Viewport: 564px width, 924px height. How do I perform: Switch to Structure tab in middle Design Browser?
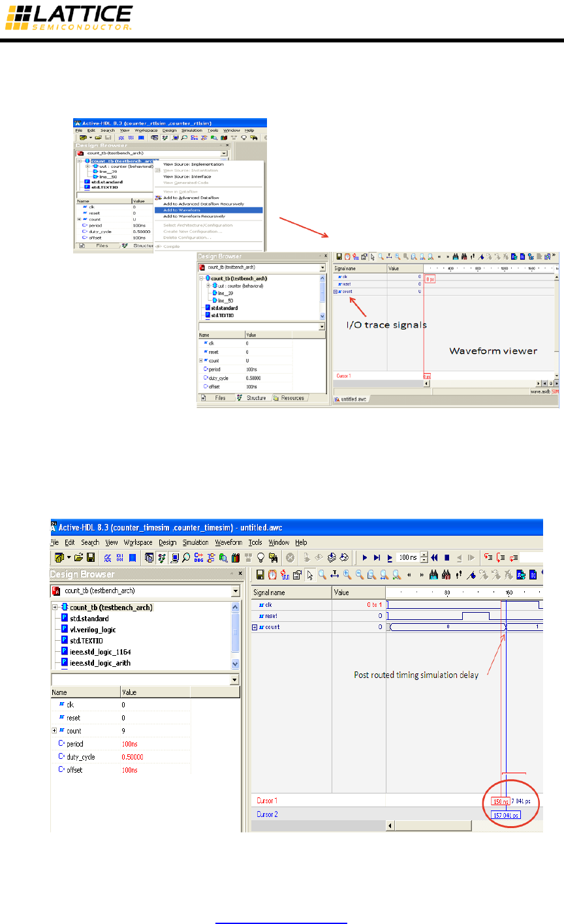point(252,397)
